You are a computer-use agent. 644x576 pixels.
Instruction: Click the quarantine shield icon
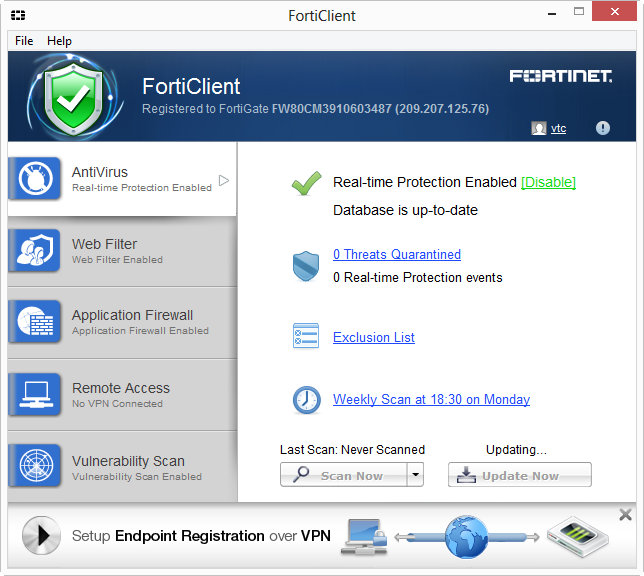pyautogui.click(x=306, y=265)
